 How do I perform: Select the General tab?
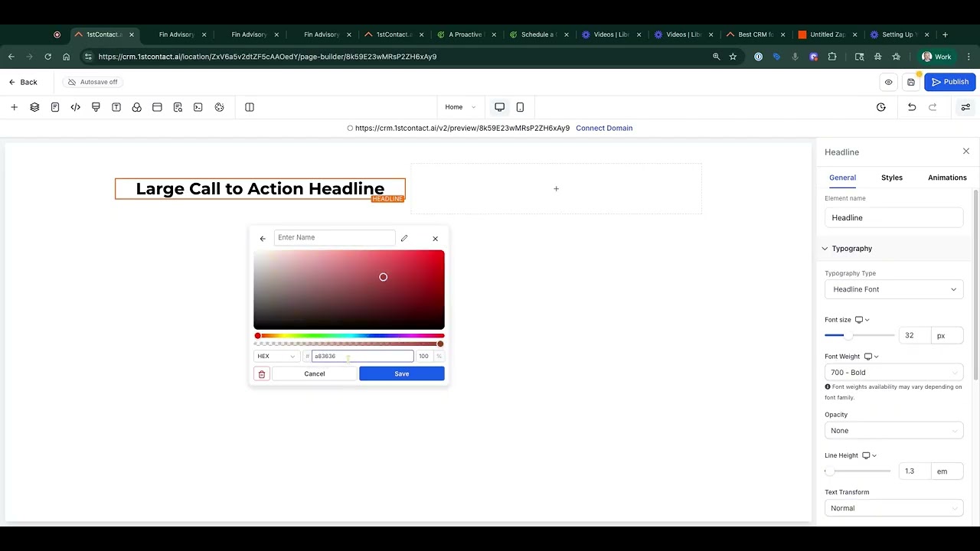[842, 178]
